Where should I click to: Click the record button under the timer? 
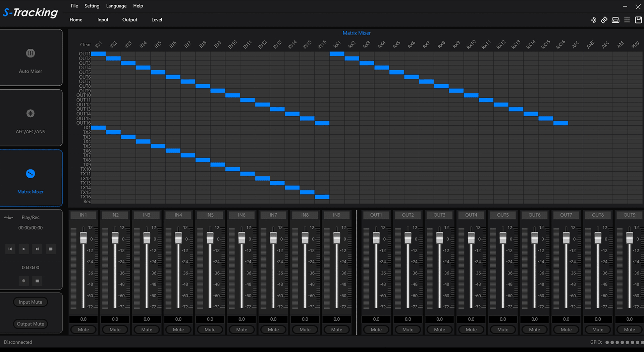tap(23, 281)
